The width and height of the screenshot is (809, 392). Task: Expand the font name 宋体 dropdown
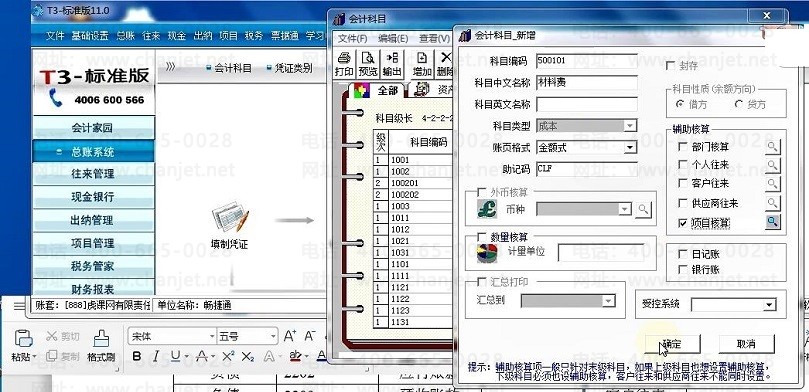212,337
